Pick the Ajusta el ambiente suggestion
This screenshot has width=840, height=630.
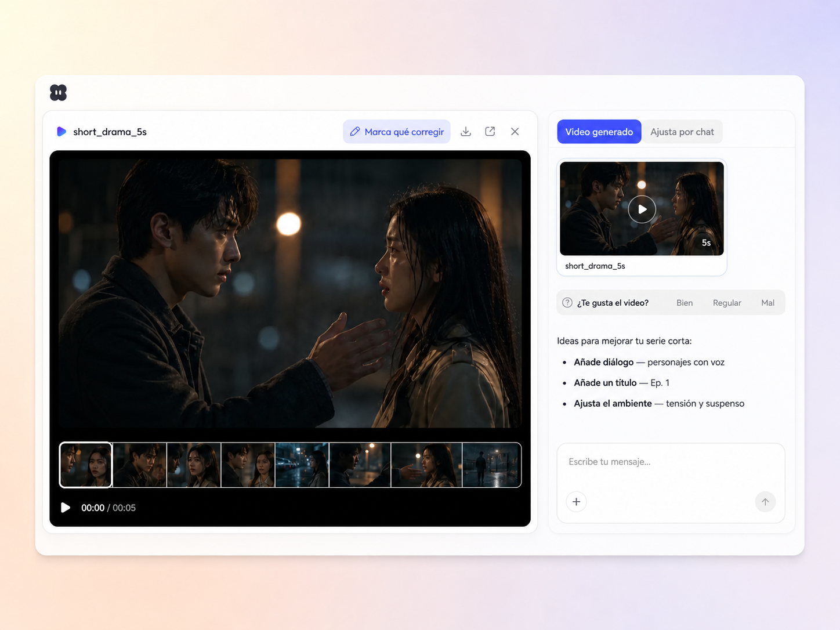659,404
